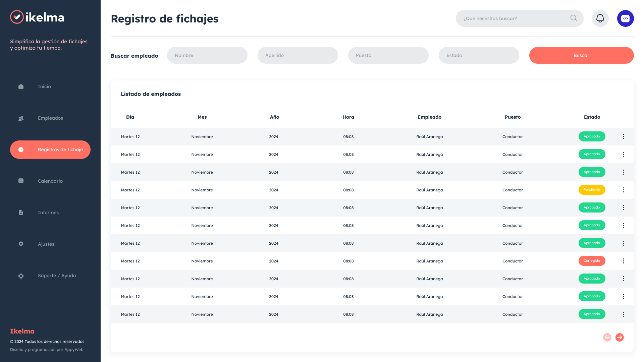Viewport: 644px width, 362px height.
Task: Open notifications via the bell icon
Action: click(600, 18)
